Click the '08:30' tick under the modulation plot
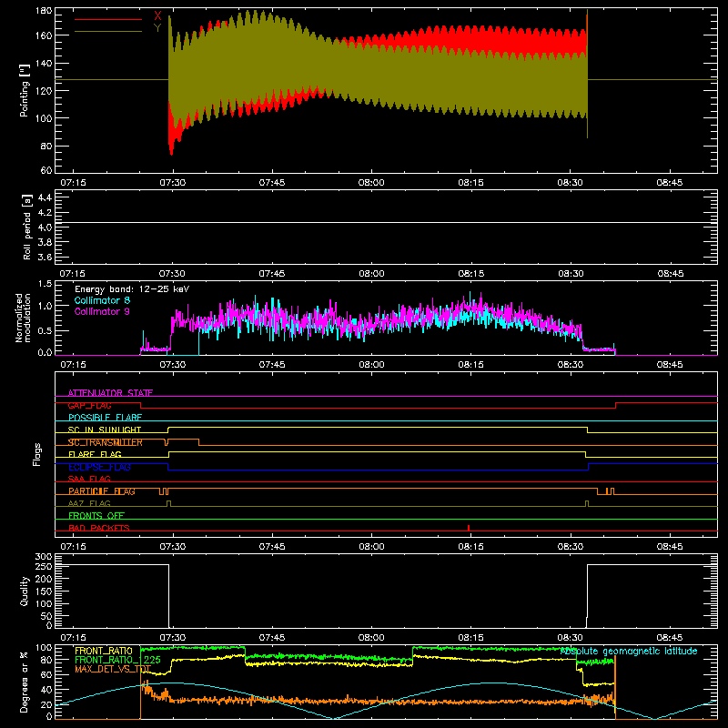The height and width of the screenshot is (728, 728). pos(571,365)
